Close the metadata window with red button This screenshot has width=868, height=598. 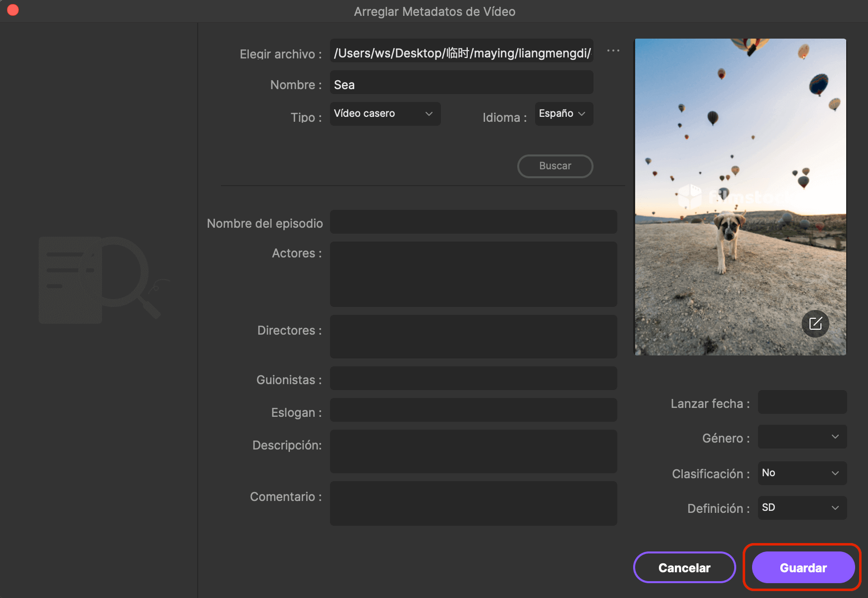[13, 10]
